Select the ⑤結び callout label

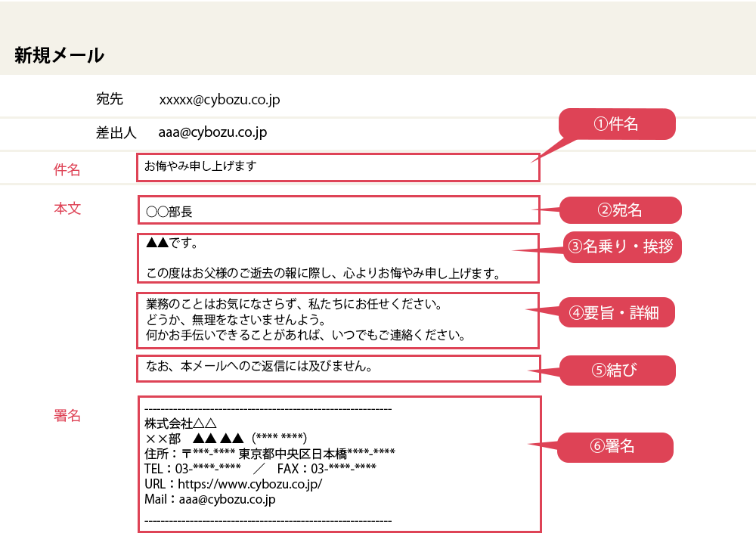(616, 371)
